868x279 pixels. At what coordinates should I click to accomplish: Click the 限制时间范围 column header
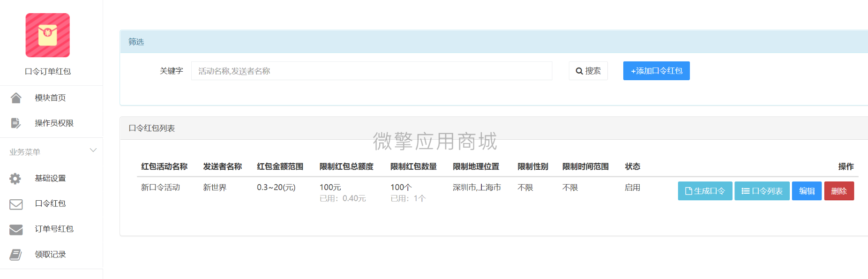pyautogui.click(x=585, y=166)
